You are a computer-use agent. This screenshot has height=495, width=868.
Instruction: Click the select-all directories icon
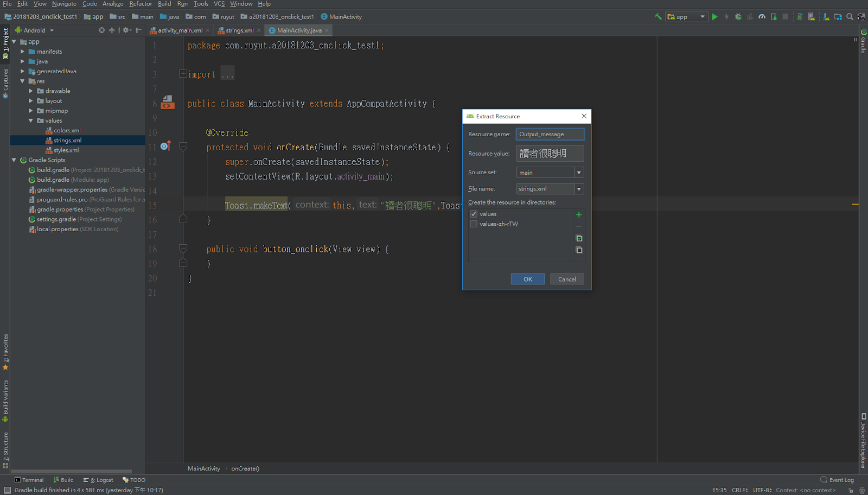click(579, 238)
